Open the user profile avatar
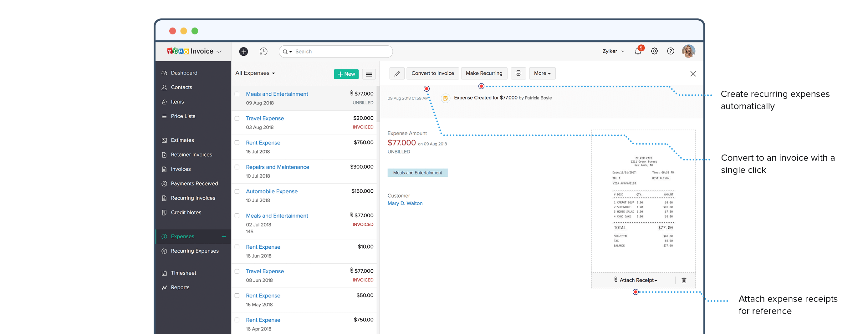This screenshot has width=868, height=334. tap(688, 51)
